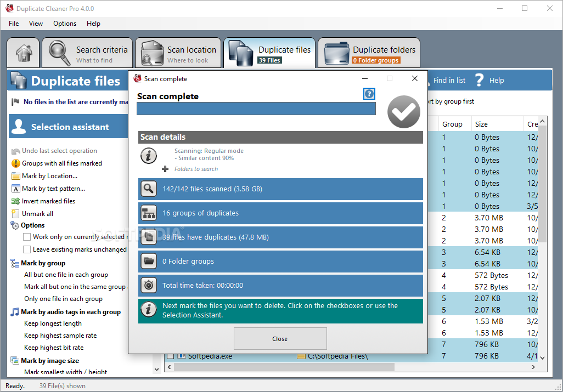The height and width of the screenshot is (392, 563).
Task: Select Keep highest bit rate
Action: (x=54, y=348)
